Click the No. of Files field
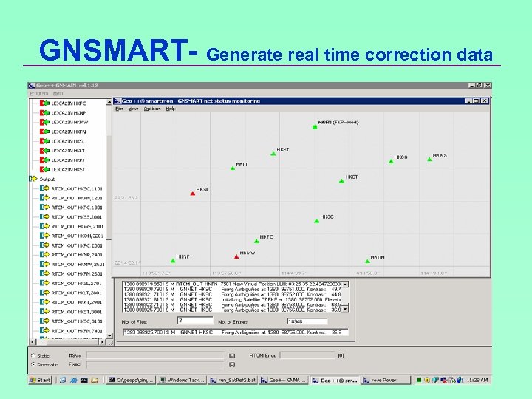The width and height of the screenshot is (532, 399). 195,321
